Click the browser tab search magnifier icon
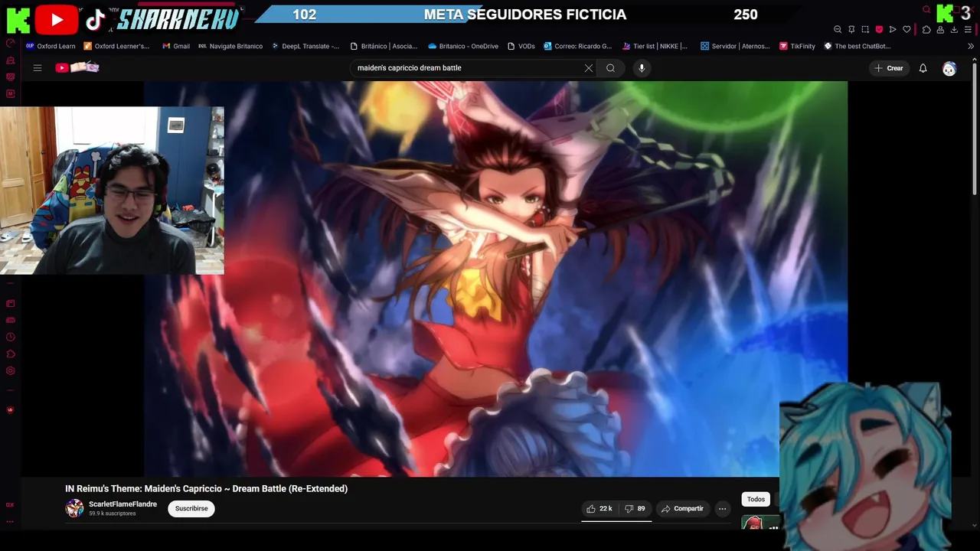980x551 pixels. [x=926, y=10]
